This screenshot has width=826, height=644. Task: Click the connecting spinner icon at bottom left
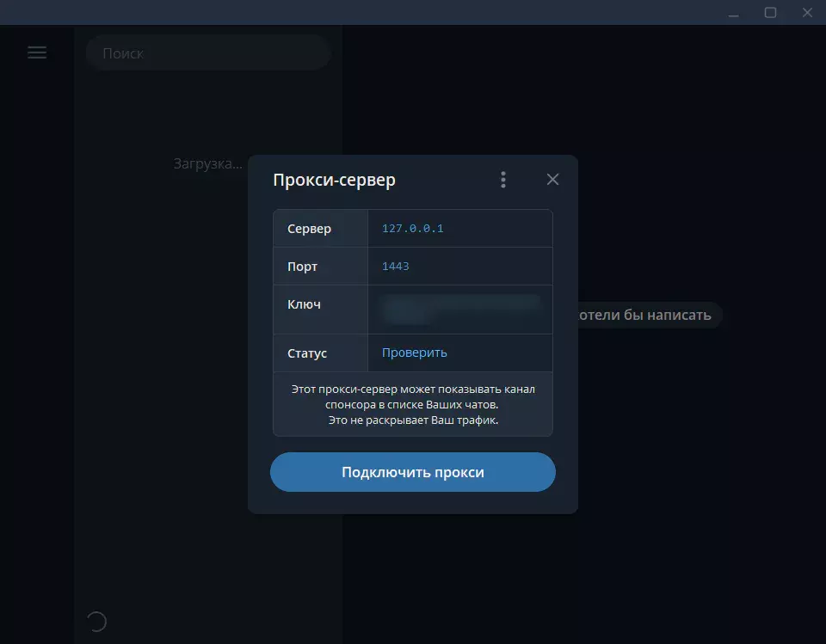click(97, 622)
